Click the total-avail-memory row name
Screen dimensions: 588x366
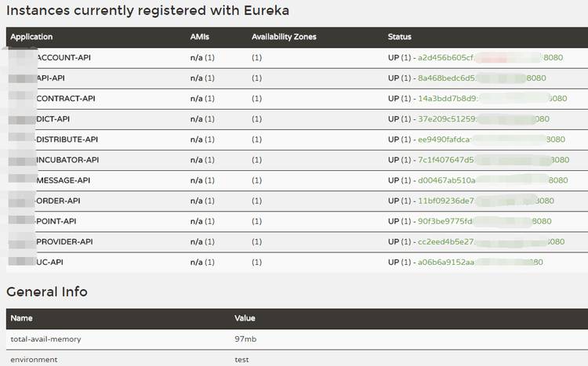(45, 339)
